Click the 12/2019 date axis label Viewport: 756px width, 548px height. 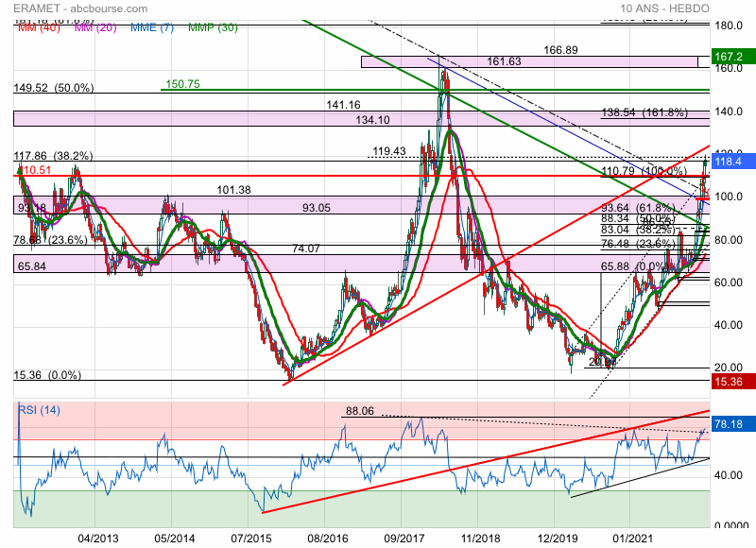[557, 539]
